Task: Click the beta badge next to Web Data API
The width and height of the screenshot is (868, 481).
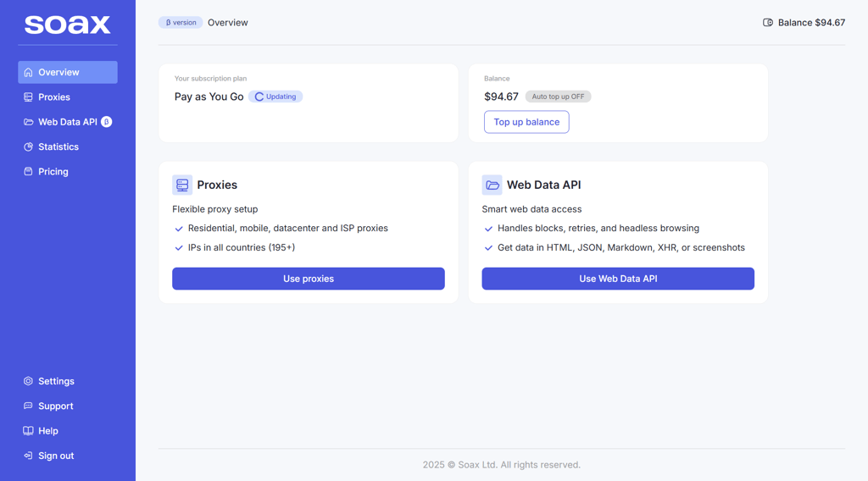Action: (x=106, y=122)
